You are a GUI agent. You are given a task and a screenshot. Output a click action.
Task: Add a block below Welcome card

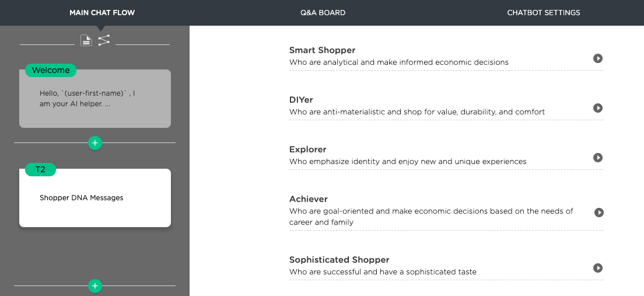tap(95, 143)
